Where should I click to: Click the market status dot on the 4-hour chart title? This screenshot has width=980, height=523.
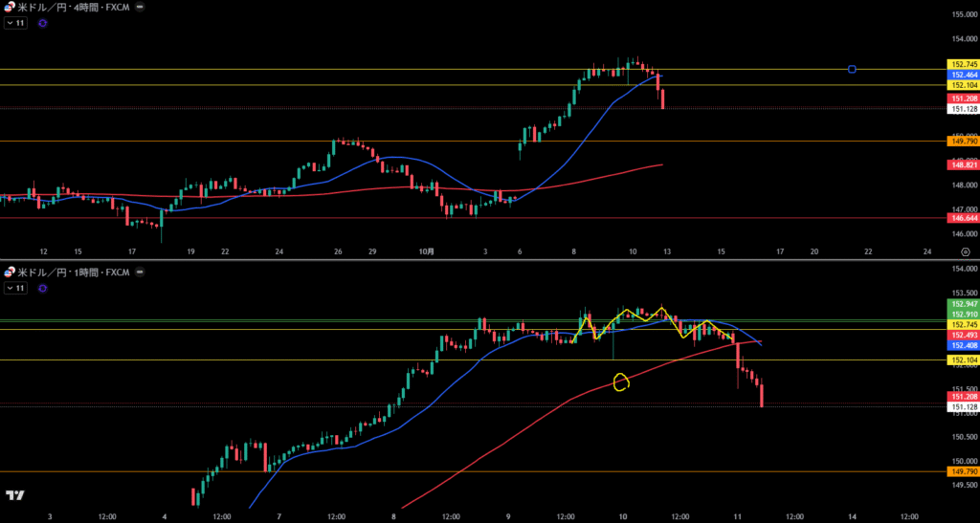click(140, 7)
